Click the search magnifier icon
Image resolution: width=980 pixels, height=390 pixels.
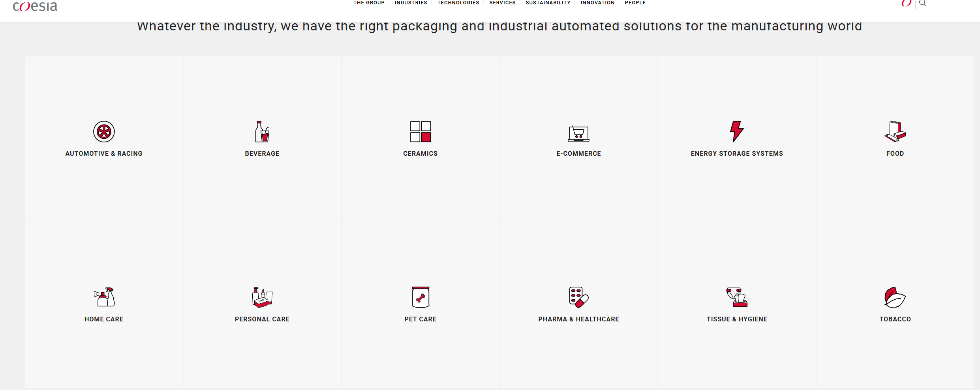pos(923,4)
